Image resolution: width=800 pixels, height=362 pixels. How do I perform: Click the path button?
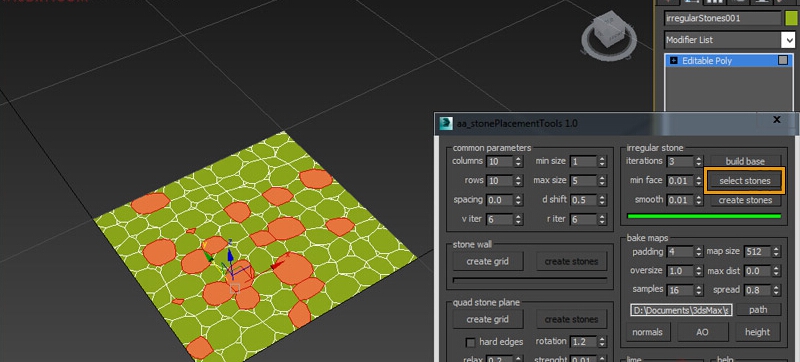tap(758, 309)
